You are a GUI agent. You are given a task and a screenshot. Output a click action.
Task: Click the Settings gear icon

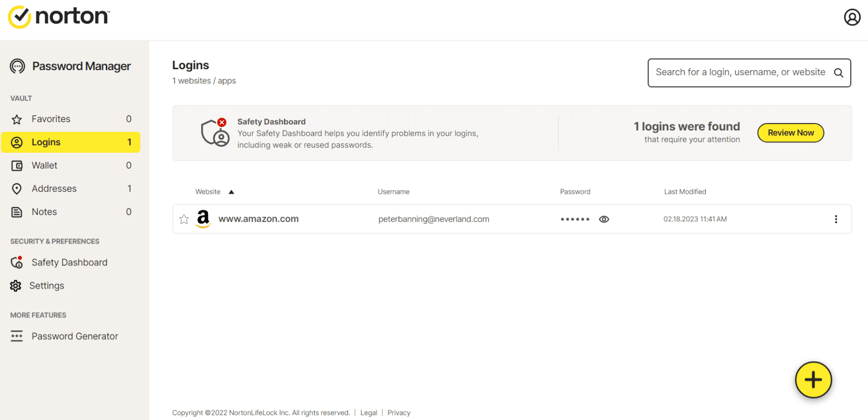coord(16,286)
